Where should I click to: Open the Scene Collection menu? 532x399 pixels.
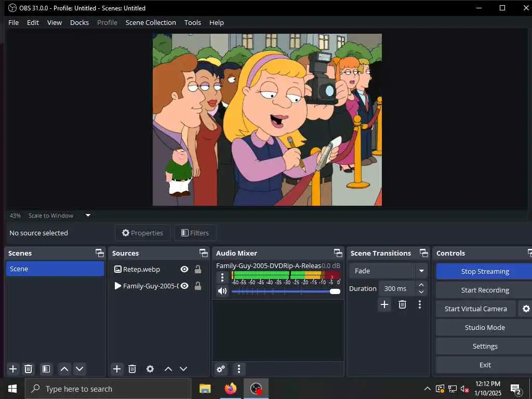coord(151,22)
